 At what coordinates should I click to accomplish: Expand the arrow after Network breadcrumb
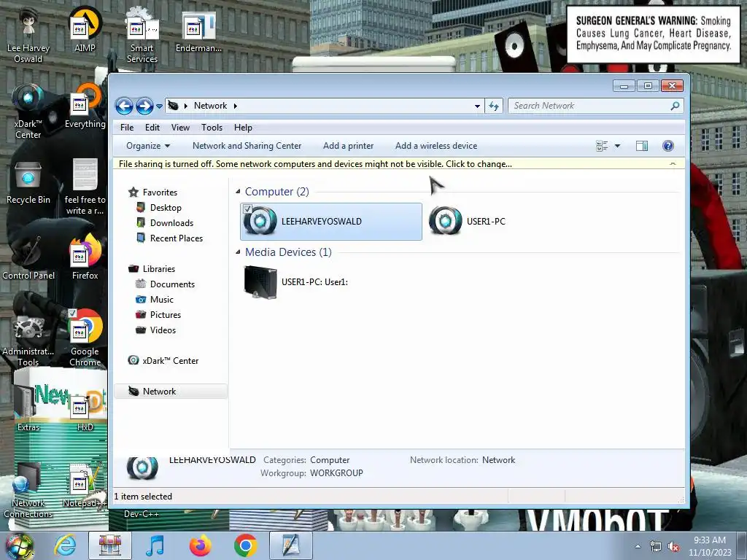(x=236, y=106)
